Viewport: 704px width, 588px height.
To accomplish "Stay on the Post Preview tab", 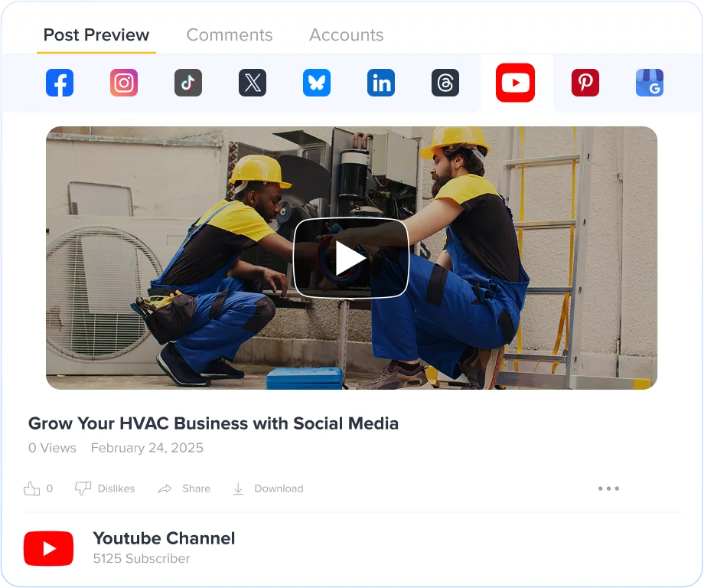I will coord(96,34).
